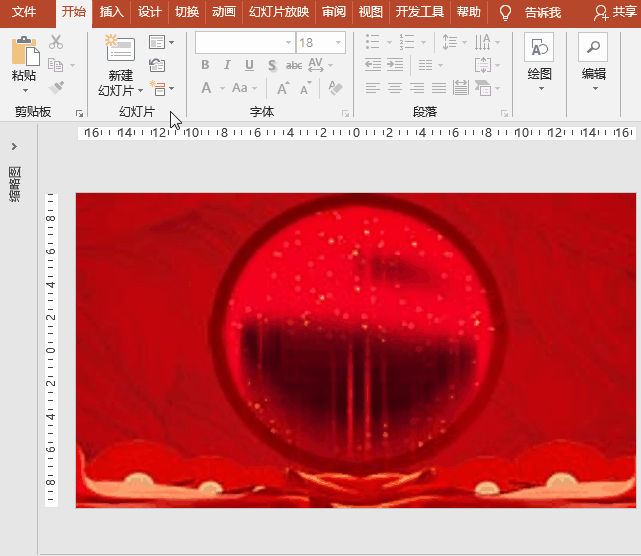641x556 pixels.
Task: Click the Distributed alignment icon
Action: click(x=461, y=87)
